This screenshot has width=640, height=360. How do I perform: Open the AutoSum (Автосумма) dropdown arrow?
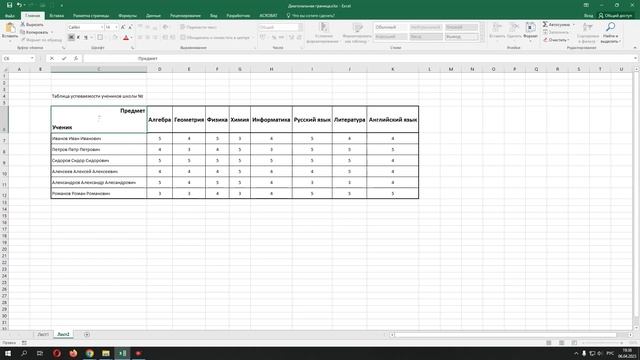[573, 24]
